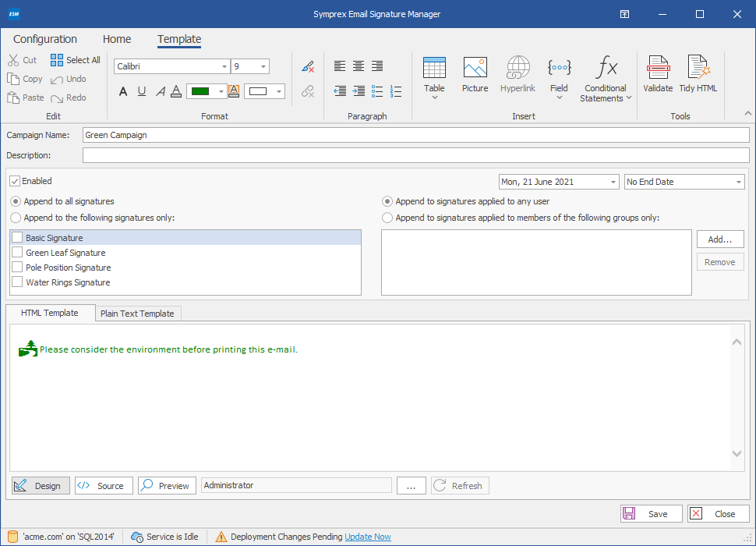This screenshot has height=546, width=756.
Task: Clear formatting with the brush icon
Action: 308,66
